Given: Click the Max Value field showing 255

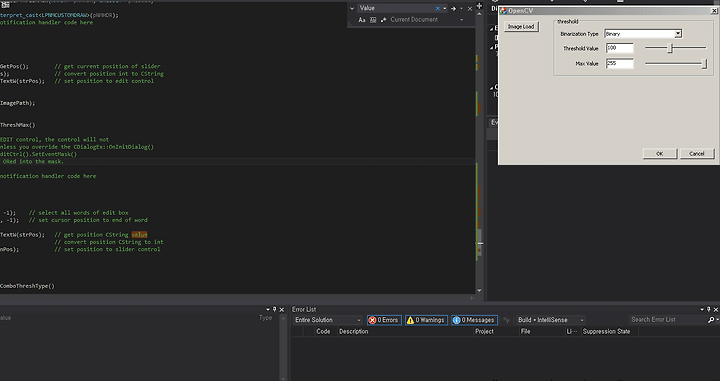Looking at the screenshot, I should pos(619,63).
